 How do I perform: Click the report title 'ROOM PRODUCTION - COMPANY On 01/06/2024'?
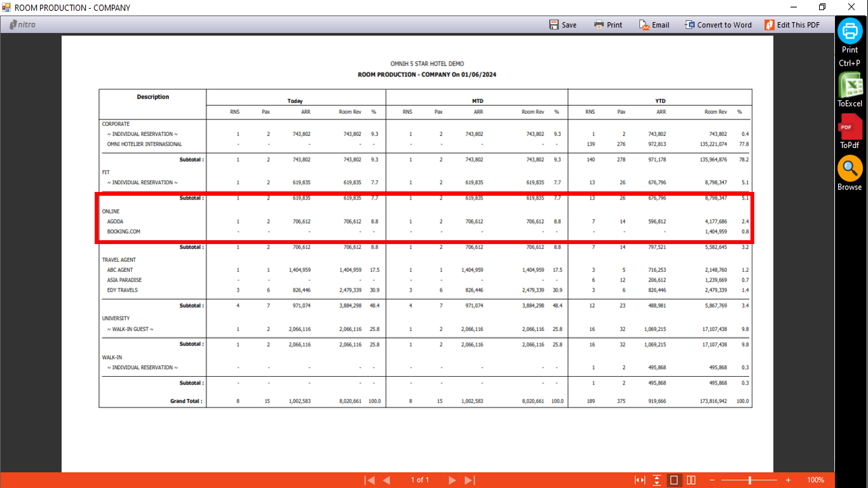pos(427,74)
